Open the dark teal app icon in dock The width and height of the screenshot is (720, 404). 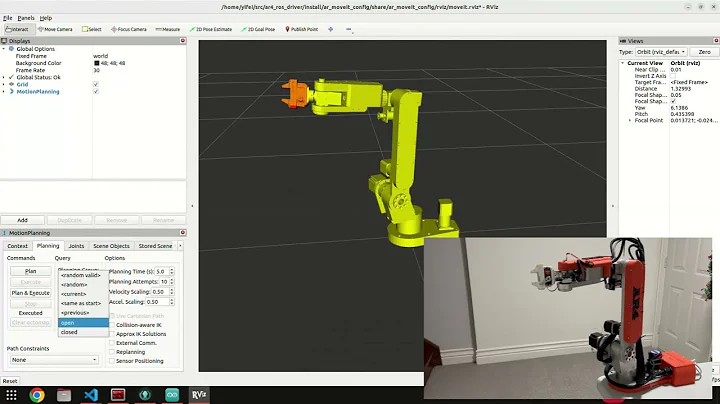(x=145, y=395)
